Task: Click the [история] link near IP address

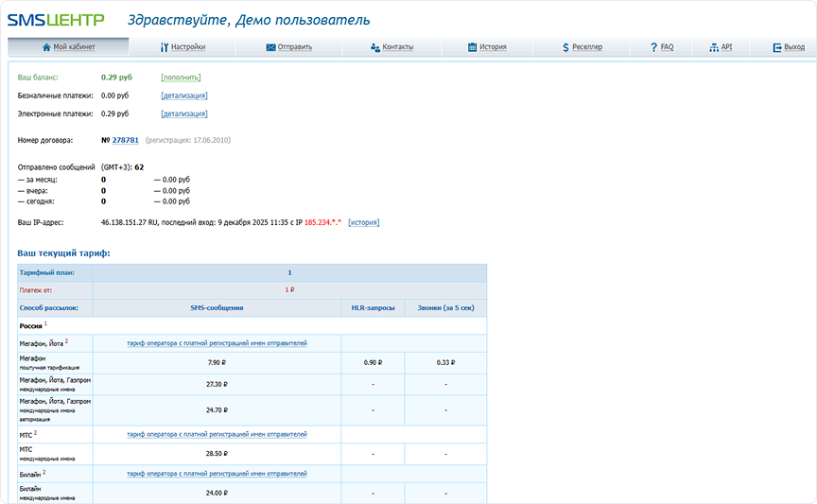Action: click(x=364, y=222)
